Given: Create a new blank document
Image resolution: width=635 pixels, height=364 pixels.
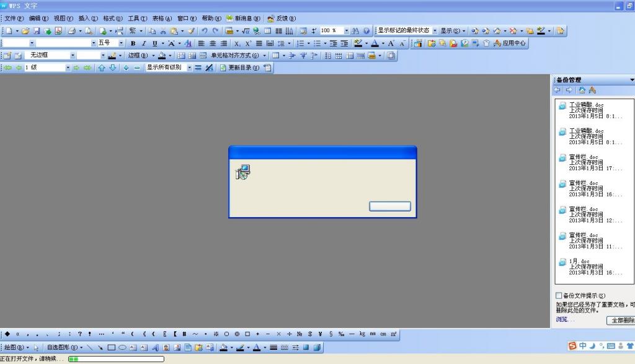Looking at the screenshot, I should 9,31.
